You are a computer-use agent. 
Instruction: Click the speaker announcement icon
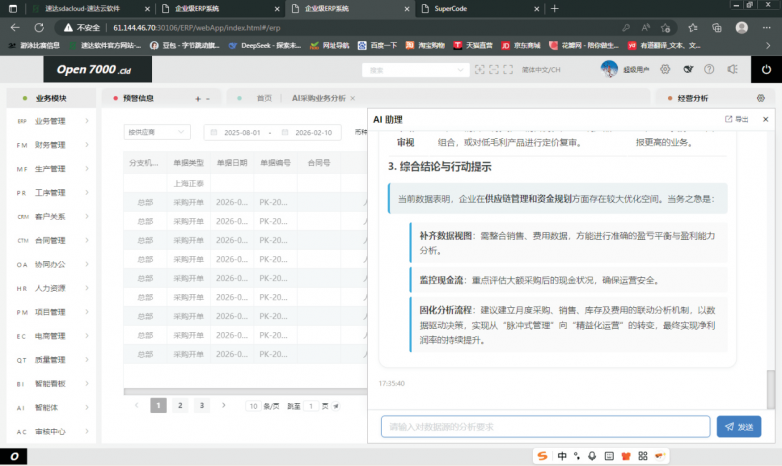click(x=731, y=70)
